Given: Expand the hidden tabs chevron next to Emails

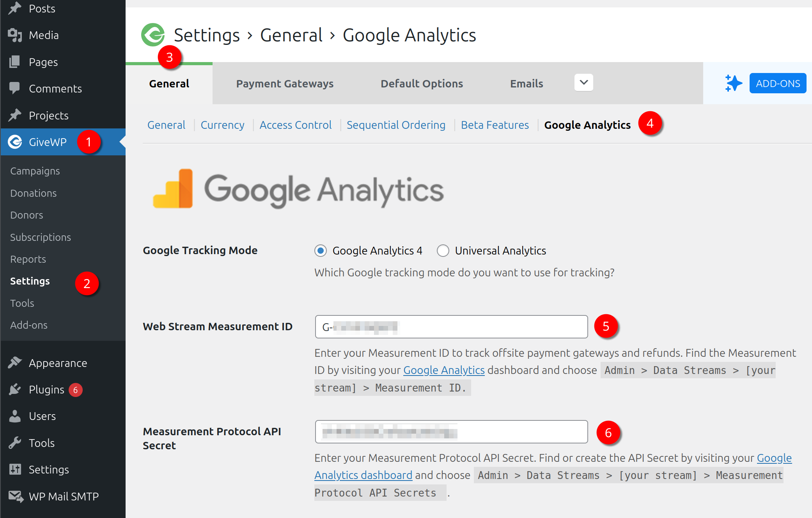Looking at the screenshot, I should [583, 83].
